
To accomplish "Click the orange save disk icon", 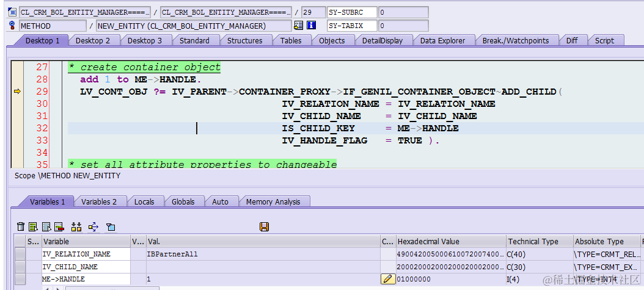I will [x=264, y=227].
